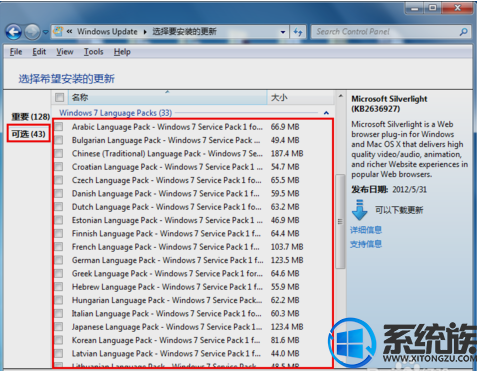
Task: Click the Back navigation arrow
Action: click(14, 32)
